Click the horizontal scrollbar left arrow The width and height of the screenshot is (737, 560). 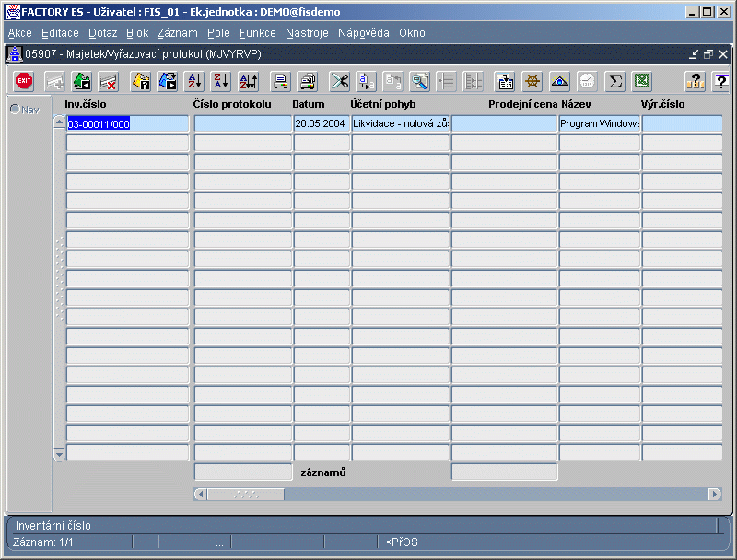(201, 494)
